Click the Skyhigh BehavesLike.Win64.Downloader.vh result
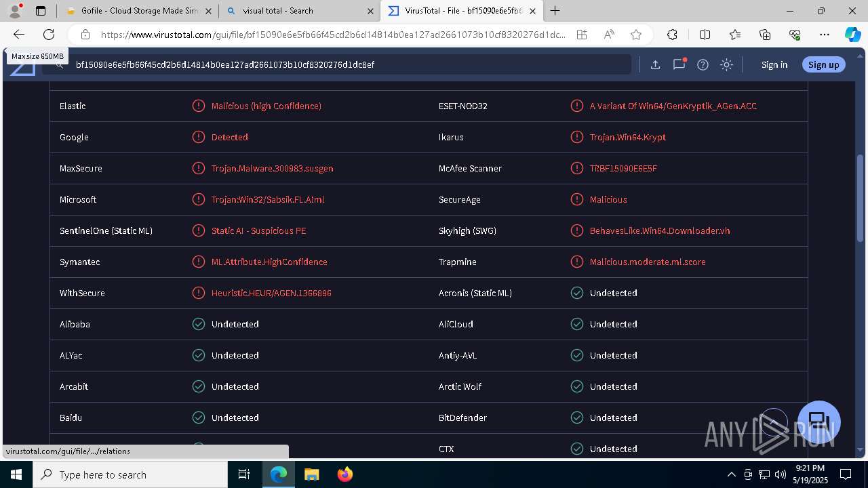 [660, 230]
